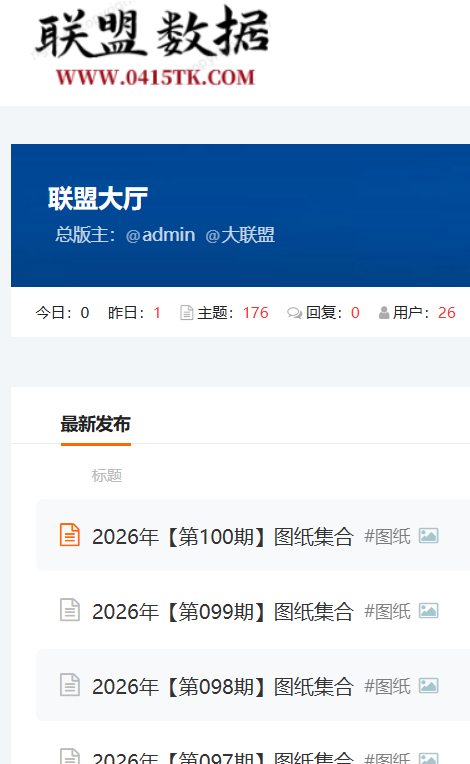Open moderator profile @大联盟
The height and width of the screenshot is (764, 470).
(240, 235)
